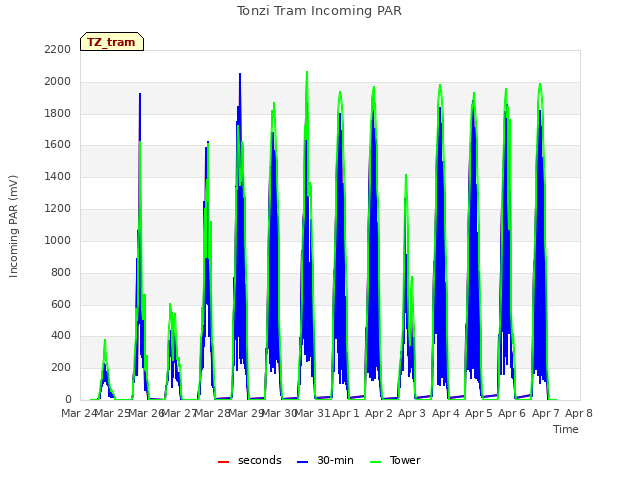The image size is (640, 480).
Task: Click the Apr 4 x-axis tick label
Action: point(446,413)
